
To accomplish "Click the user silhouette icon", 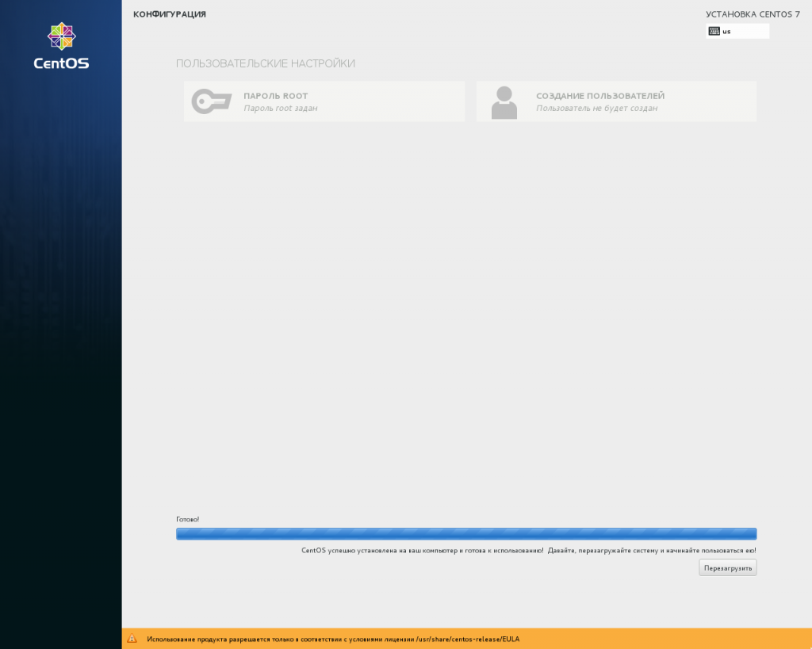I will 504,102.
